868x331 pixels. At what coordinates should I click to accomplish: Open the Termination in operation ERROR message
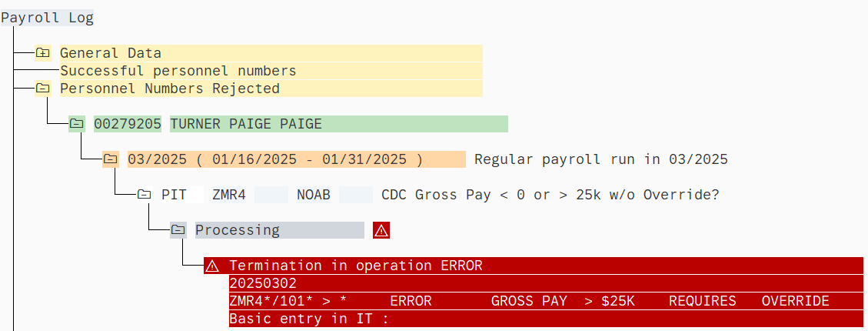pyautogui.click(x=355, y=266)
